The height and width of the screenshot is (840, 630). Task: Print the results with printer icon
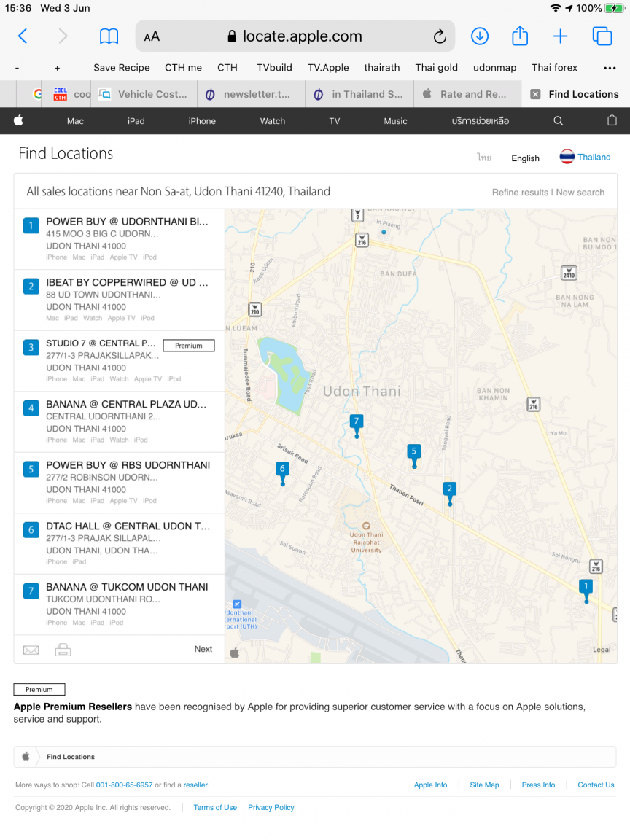(x=63, y=650)
